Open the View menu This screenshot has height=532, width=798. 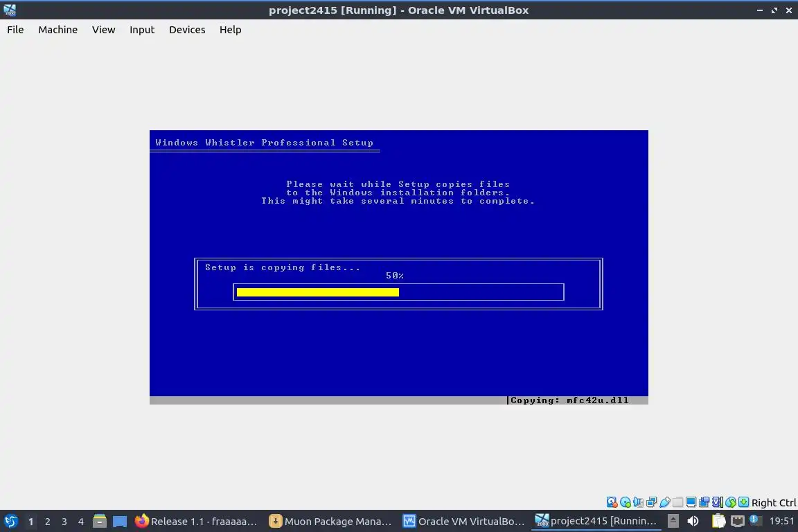click(103, 30)
